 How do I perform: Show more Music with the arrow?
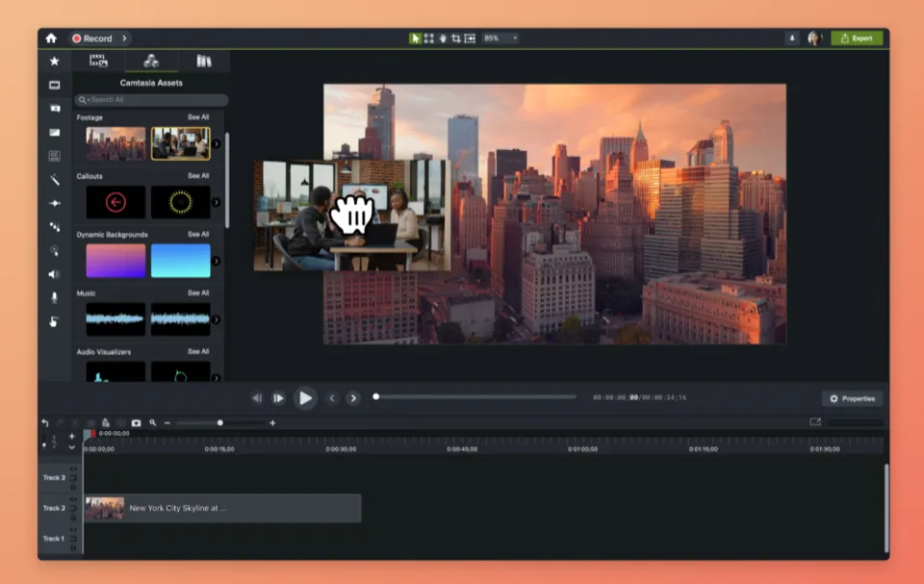click(217, 319)
